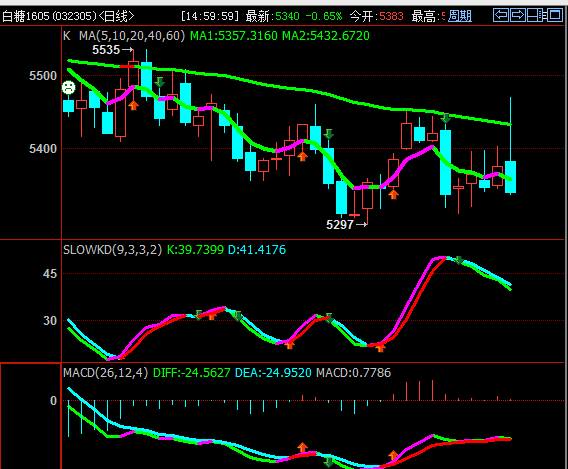Select latest price 最新:5340
The width and height of the screenshot is (568, 469).
point(272,16)
